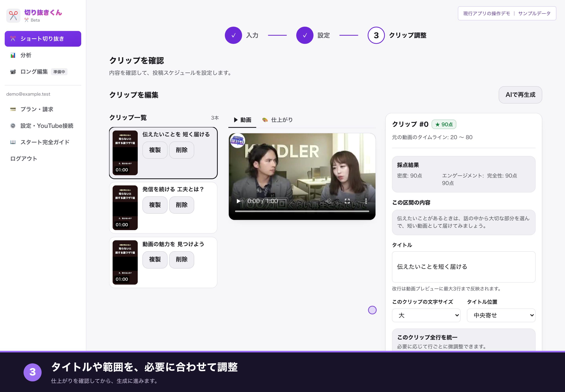
Task: Open the 分析 analytics bar chart icon
Action: click(x=13, y=55)
